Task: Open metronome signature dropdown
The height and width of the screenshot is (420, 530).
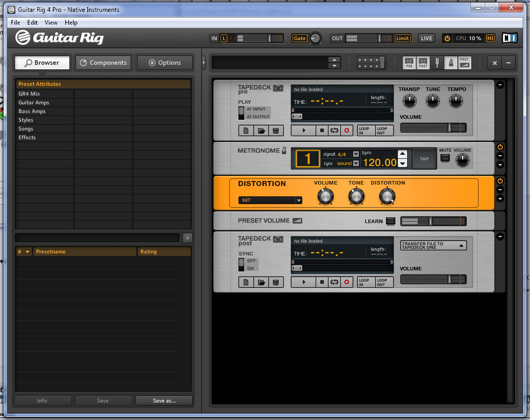Action: pos(356,154)
